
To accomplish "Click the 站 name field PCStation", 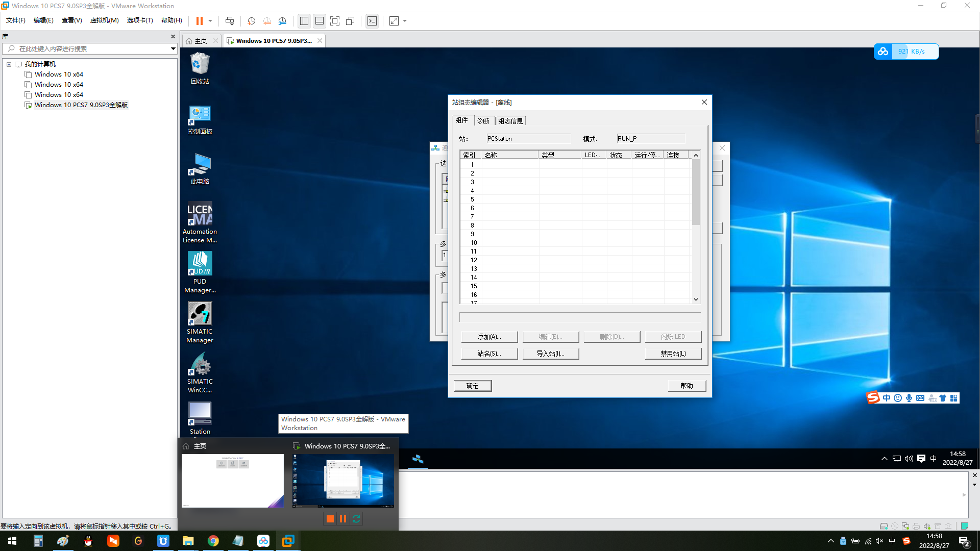I will pyautogui.click(x=528, y=139).
